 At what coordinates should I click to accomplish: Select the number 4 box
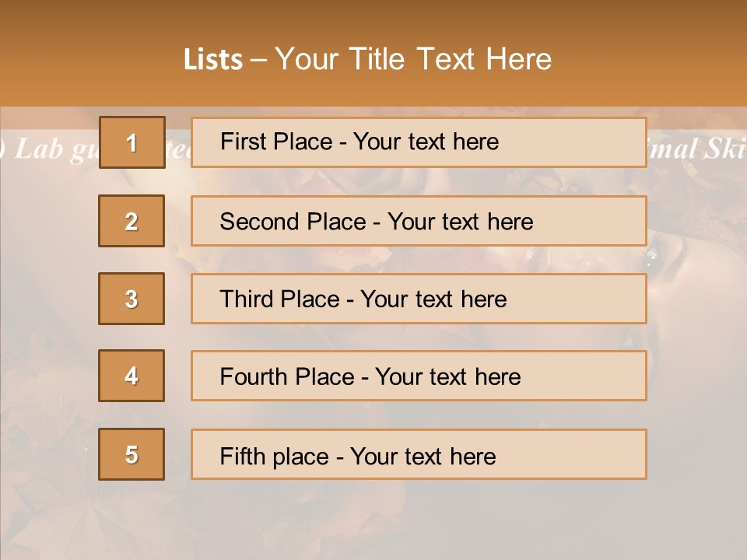coord(132,376)
